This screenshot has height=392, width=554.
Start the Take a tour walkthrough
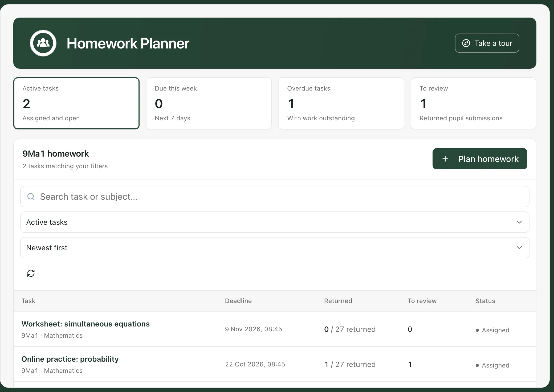pyautogui.click(x=487, y=43)
